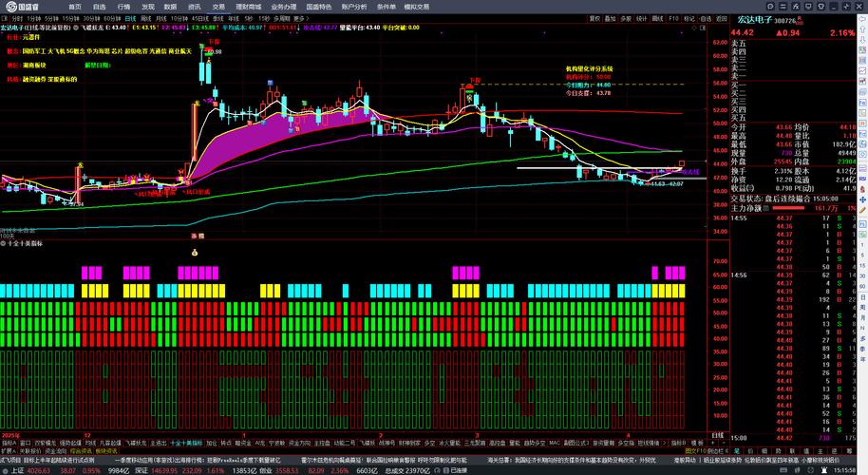
Task: Expand the 更多 periods dropdown
Action: pyautogui.click(x=299, y=18)
